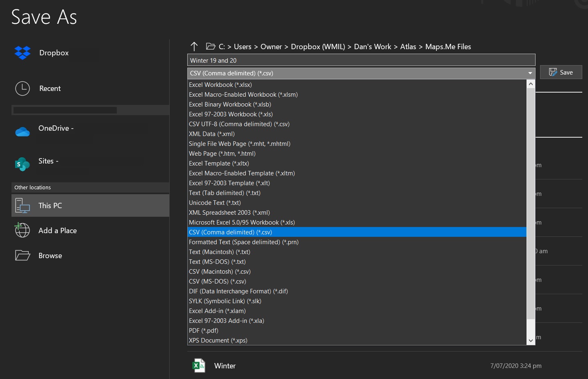Viewport: 588px width, 379px height.
Task: Select the OneDrive cloud icon
Action: 23,132
